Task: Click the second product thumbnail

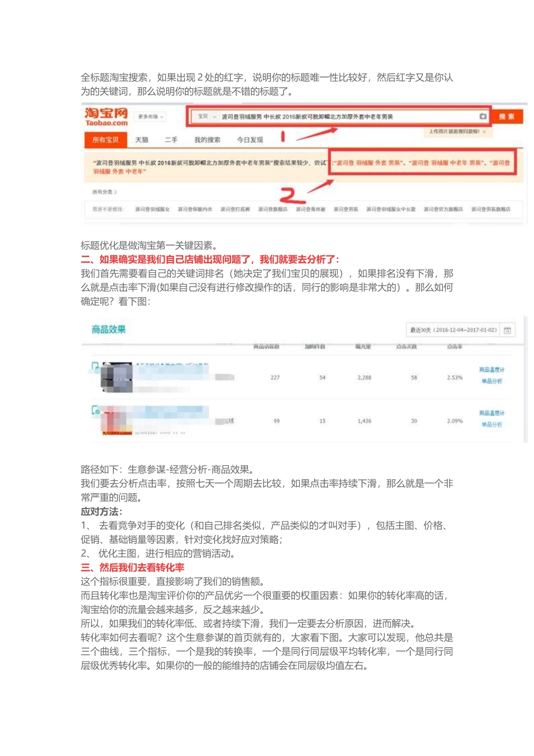Action: click(117, 420)
